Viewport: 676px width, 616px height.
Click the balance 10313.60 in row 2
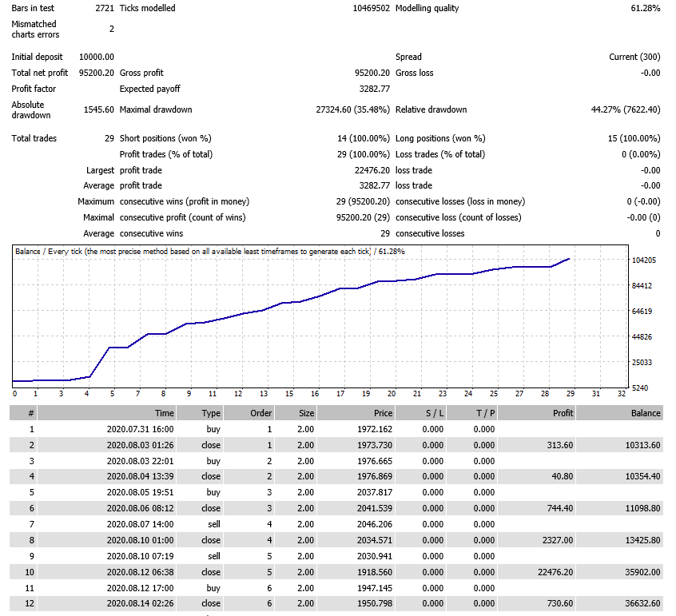(x=642, y=445)
